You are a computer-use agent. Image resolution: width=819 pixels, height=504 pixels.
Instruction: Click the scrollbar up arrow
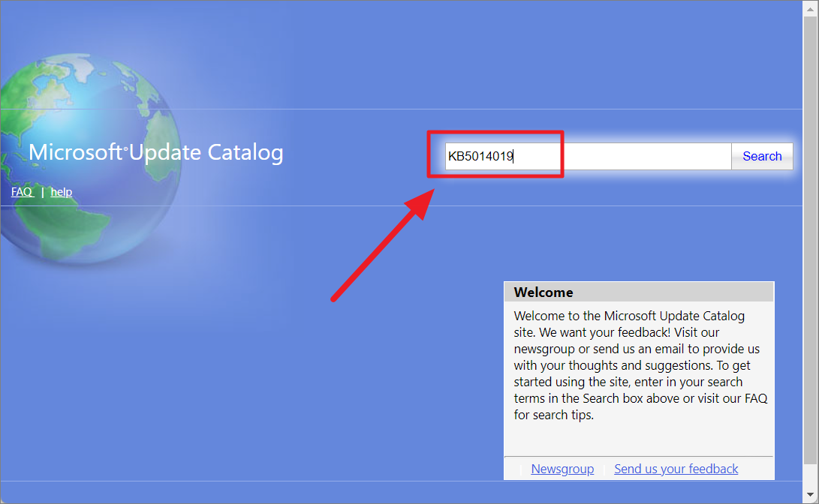(810, 9)
